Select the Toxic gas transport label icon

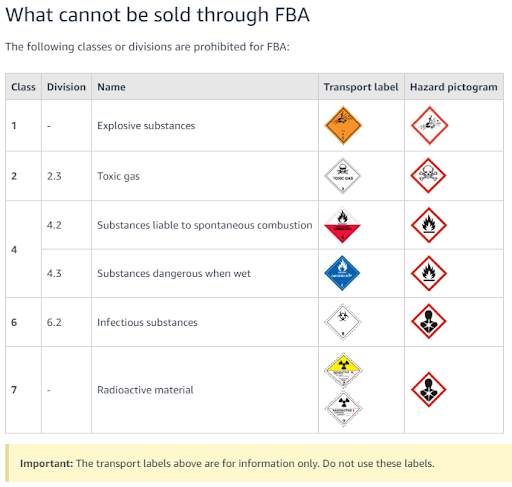pos(342,176)
